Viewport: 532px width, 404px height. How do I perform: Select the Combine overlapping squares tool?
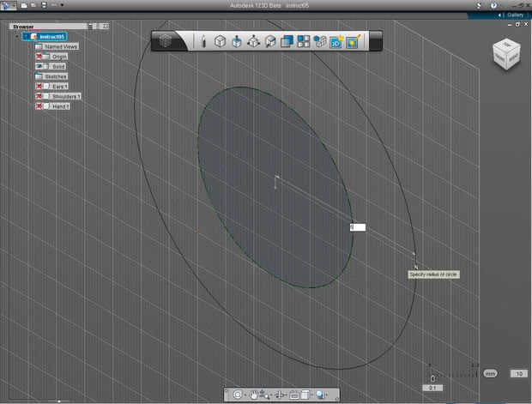tap(287, 41)
